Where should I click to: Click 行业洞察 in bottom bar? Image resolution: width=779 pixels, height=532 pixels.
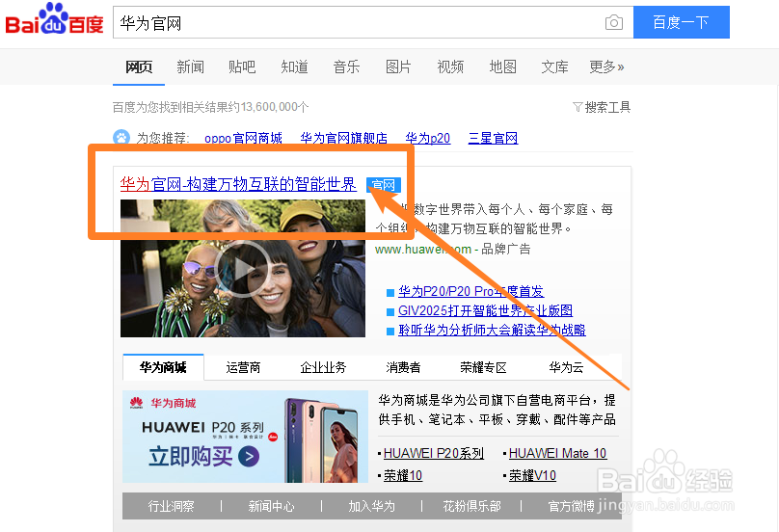171,506
